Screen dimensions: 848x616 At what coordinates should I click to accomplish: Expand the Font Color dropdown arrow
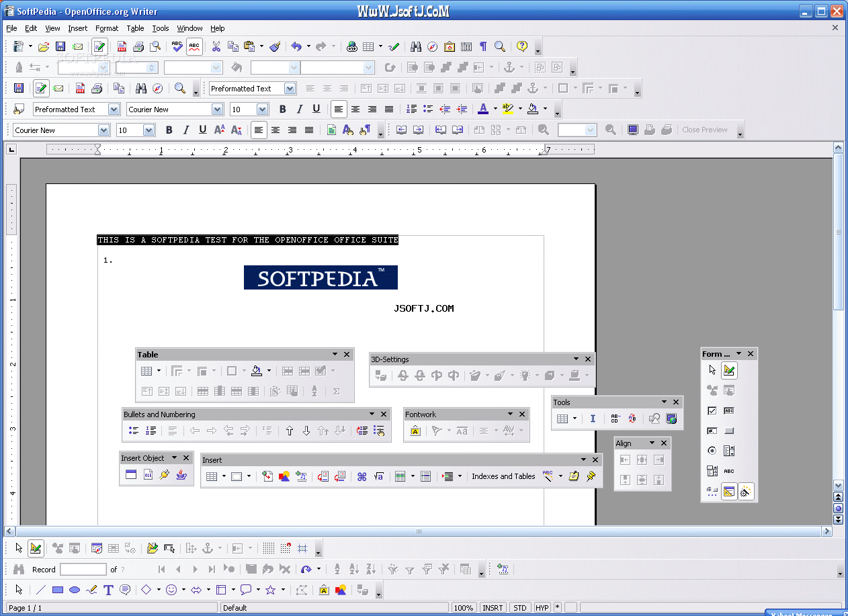pyautogui.click(x=495, y=109)
